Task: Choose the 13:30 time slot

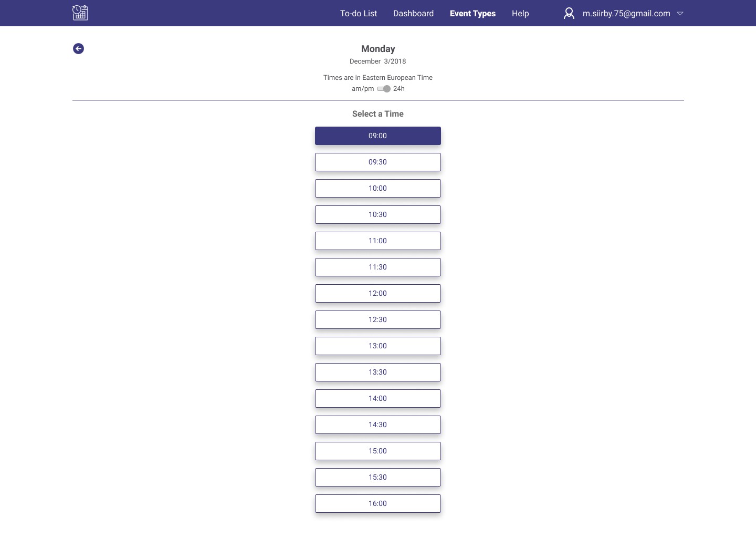Action: (378, 372)
